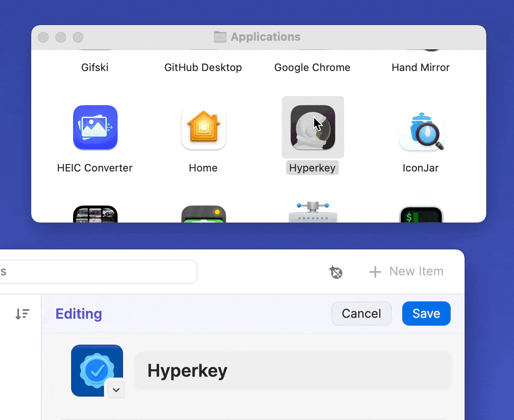514x420 pixels.
Task: Select the IconJar app icon
Action: click(x=421, y=131)
